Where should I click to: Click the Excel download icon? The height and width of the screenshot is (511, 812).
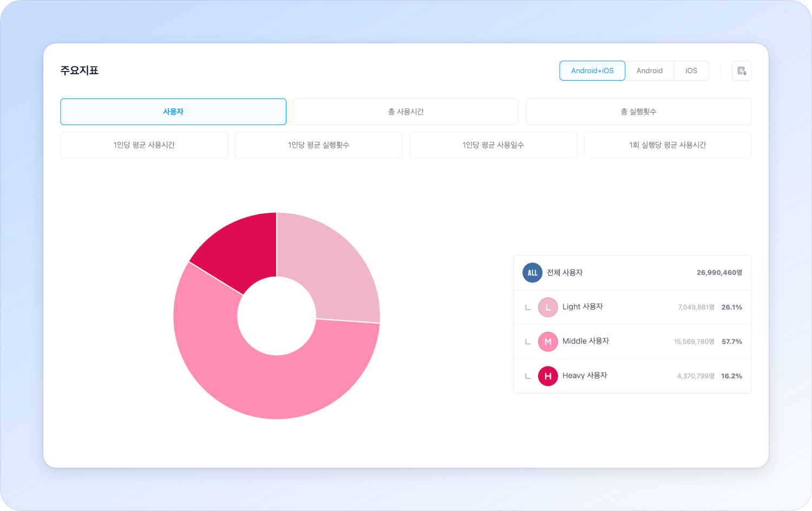(x=741, y=71)
